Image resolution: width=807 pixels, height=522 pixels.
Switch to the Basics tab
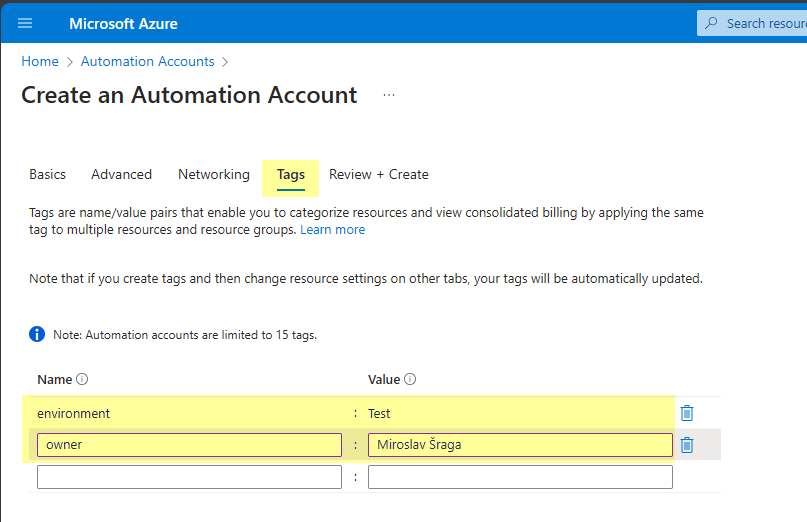(x=47, y=175)
